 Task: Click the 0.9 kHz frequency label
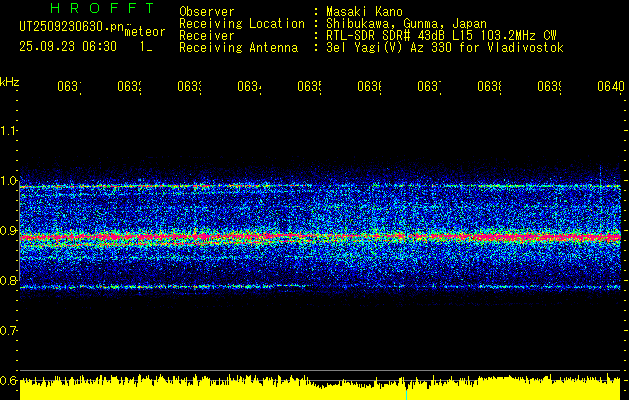click(9, 231)
